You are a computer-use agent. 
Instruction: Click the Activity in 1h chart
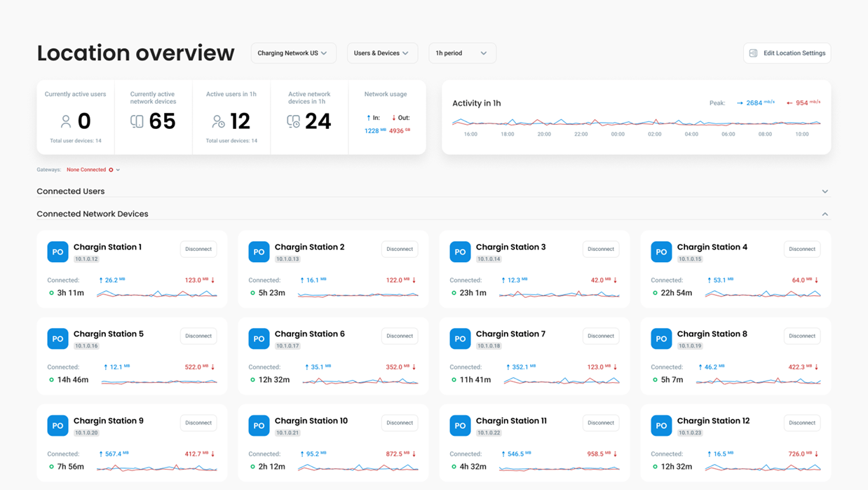pyautogui.click(x=636, y=123)
